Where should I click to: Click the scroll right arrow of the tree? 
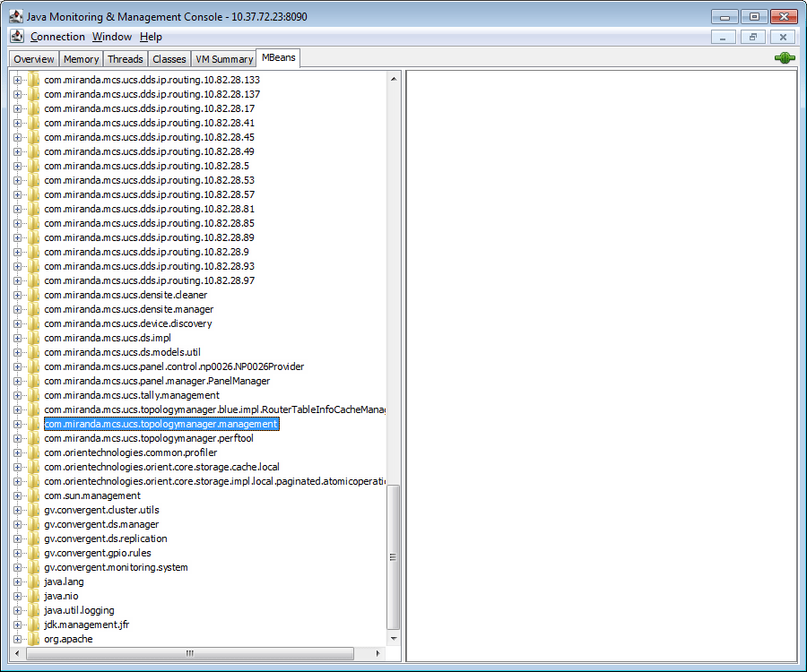(378, 653)
